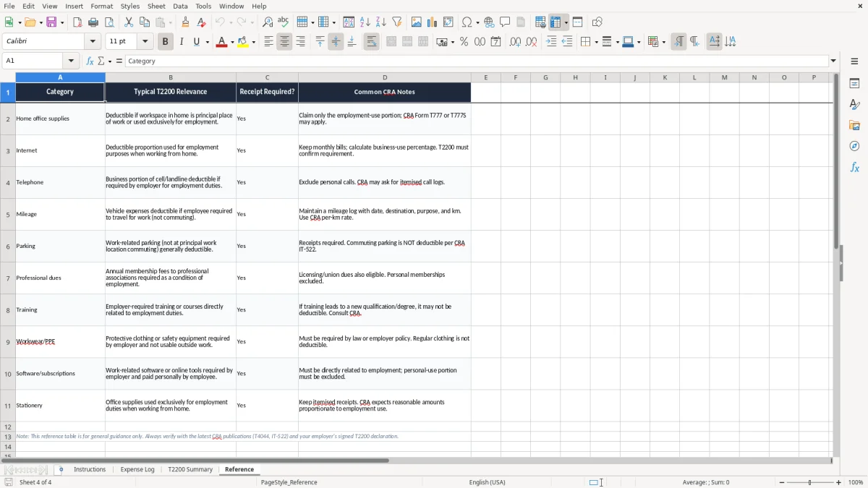Switch to T2200 Summary sheet tab
Viewport: 868px width, 488px height.
[x=190, y=469]
